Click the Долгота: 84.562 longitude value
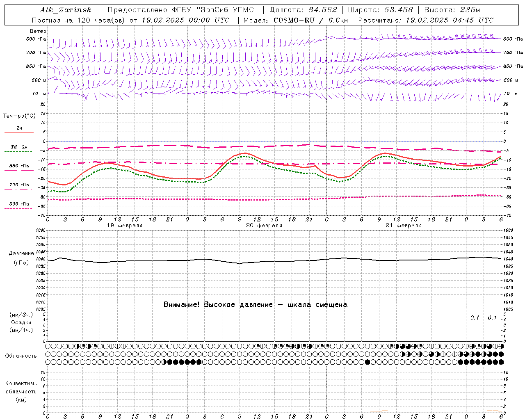Image resolution: width=525 pixels, height=420 pixels. (303, 10)
